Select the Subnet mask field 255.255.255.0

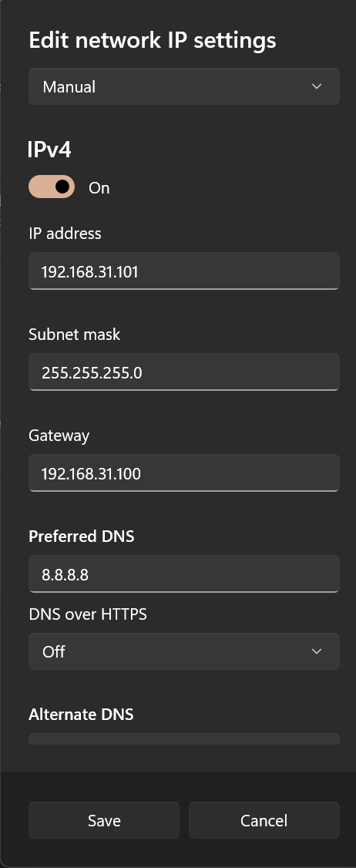click(x=184, y=372)
